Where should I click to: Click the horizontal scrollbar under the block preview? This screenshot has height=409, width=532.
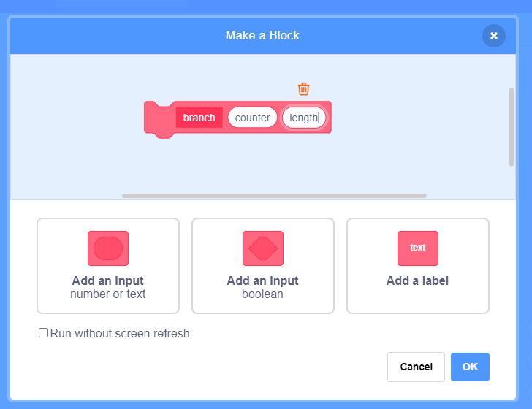pos(274,196)
